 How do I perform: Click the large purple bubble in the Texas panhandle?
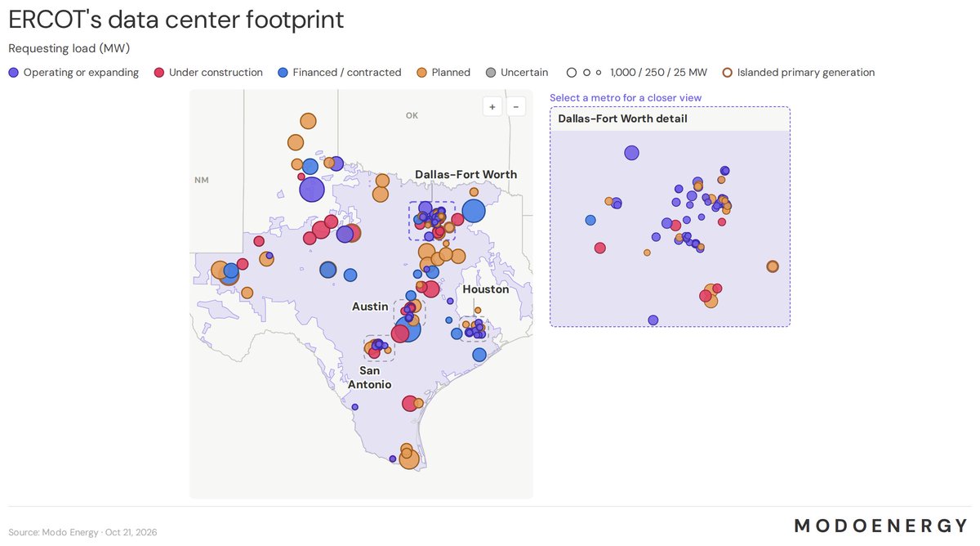[x=312, y=190]
